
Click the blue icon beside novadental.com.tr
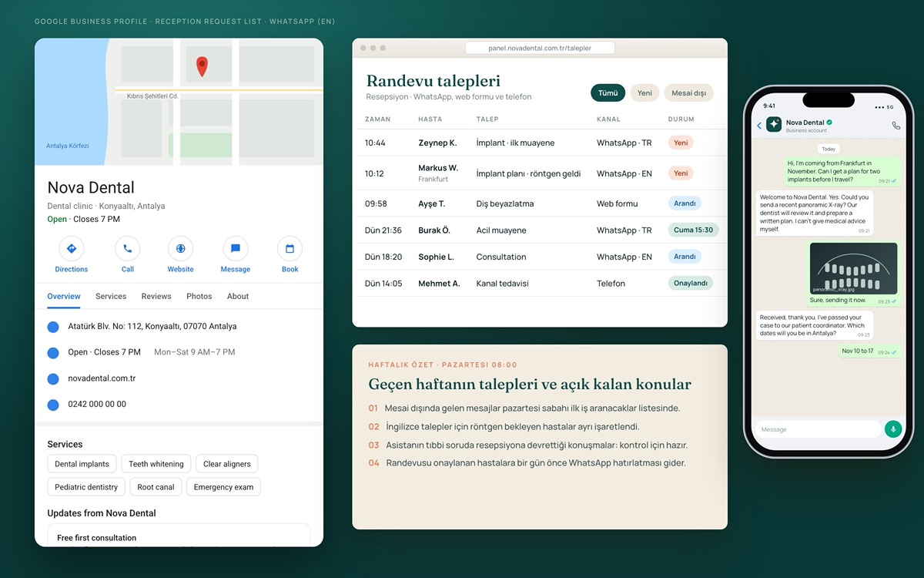[x=53, y=379]
